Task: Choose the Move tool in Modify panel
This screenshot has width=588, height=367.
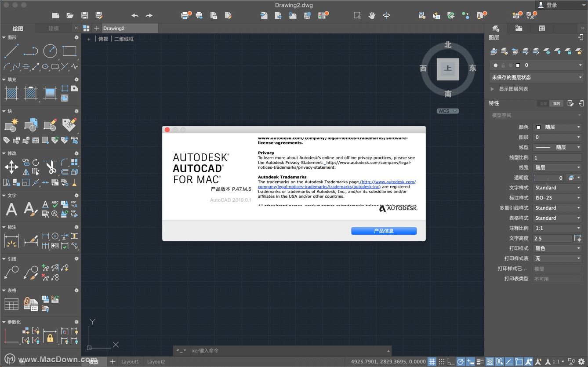Action: point(11,167)
